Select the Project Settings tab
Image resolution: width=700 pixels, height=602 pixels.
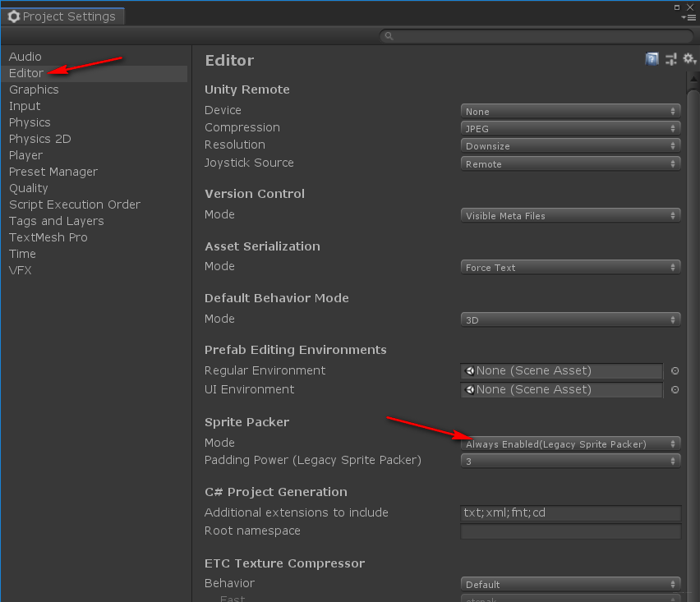pyautogui.click(x=62, y=16)
